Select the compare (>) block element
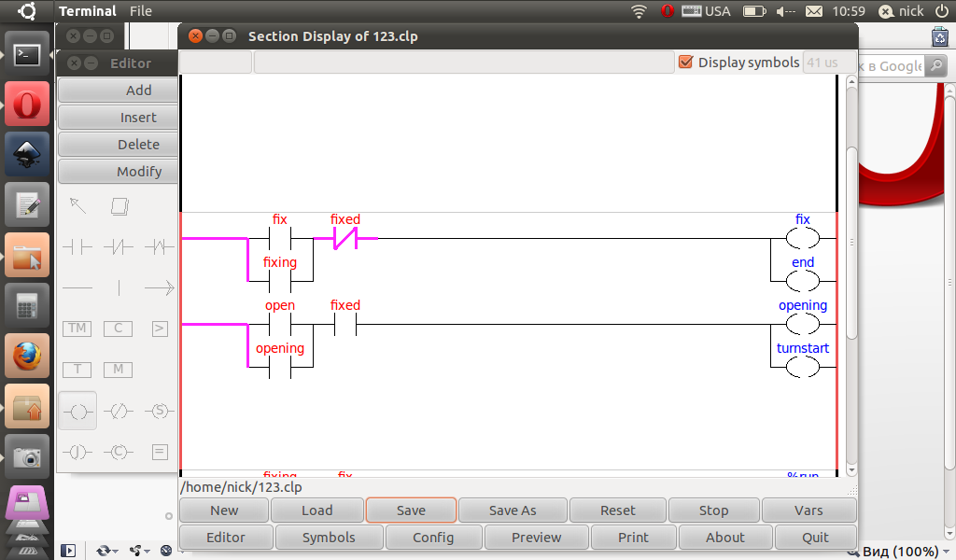The image size is (956, 560). (x=159, y=329)
